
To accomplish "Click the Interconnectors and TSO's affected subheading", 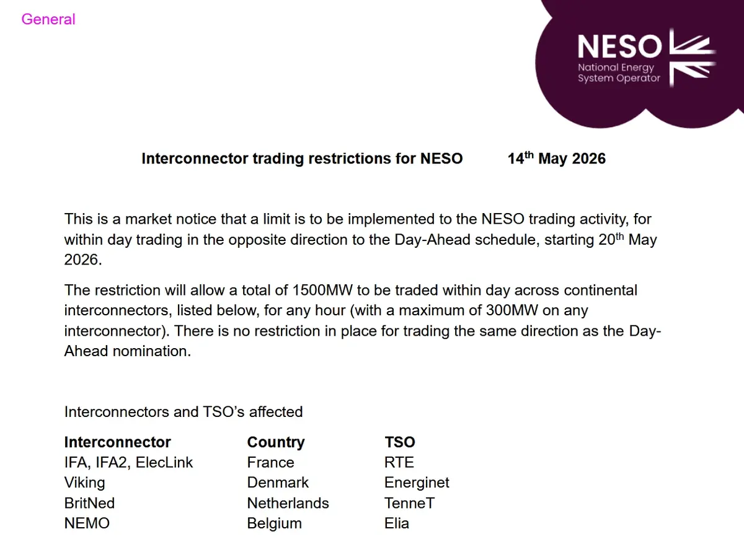I will click(184, 411).
